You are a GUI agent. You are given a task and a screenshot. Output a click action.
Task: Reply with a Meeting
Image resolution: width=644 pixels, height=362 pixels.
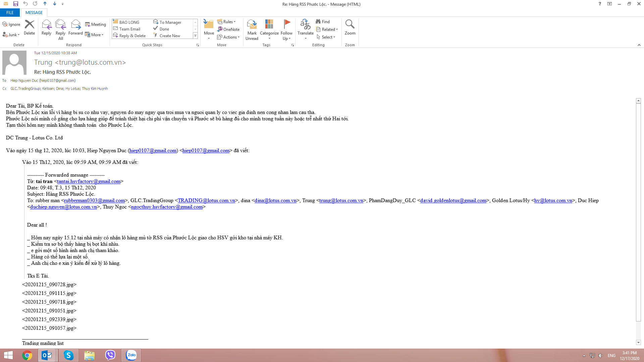pyautogui.click(x=96, y=24)
